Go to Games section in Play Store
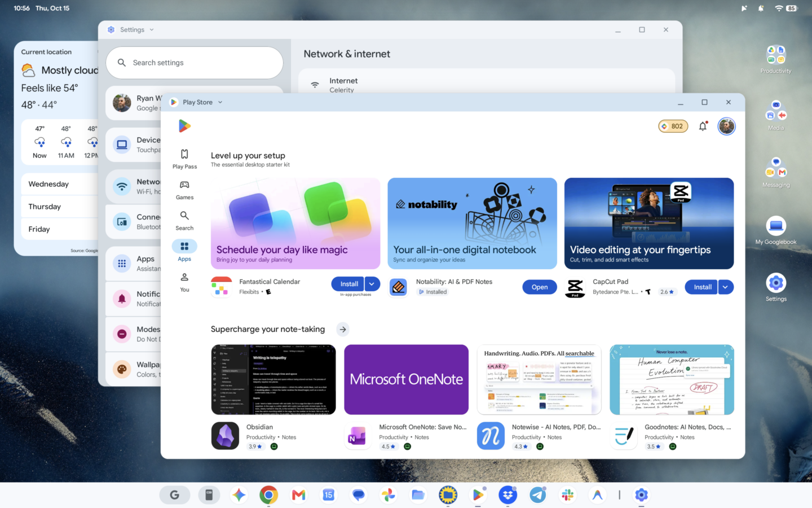 (x=184, y=190)
